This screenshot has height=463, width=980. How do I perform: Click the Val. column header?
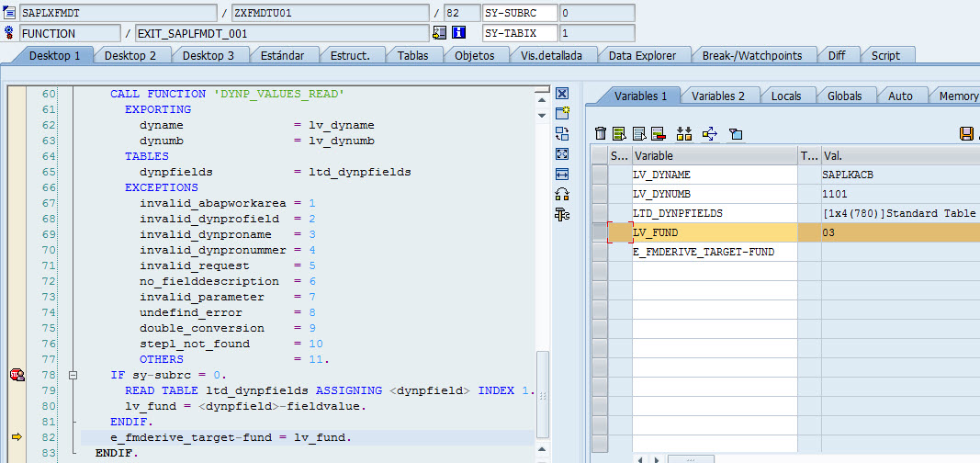[901, 156]
